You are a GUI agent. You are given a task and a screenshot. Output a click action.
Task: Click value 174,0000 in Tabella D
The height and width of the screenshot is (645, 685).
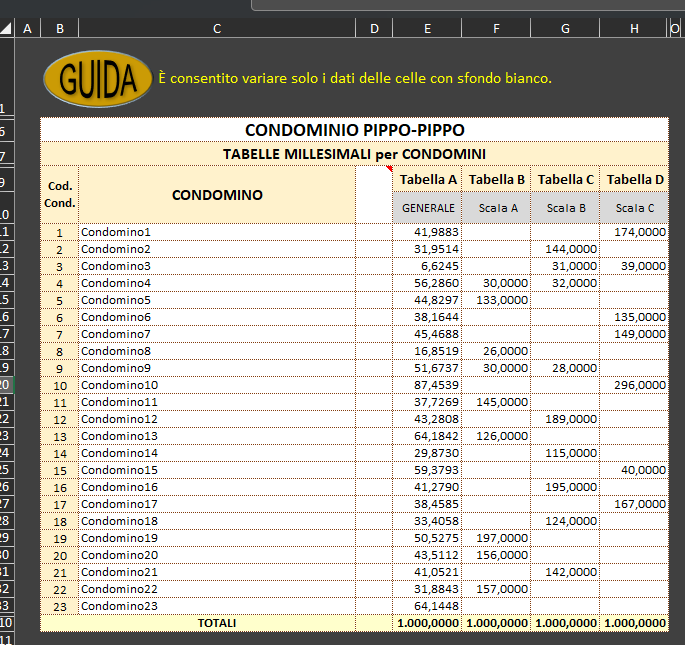[634, 232]
